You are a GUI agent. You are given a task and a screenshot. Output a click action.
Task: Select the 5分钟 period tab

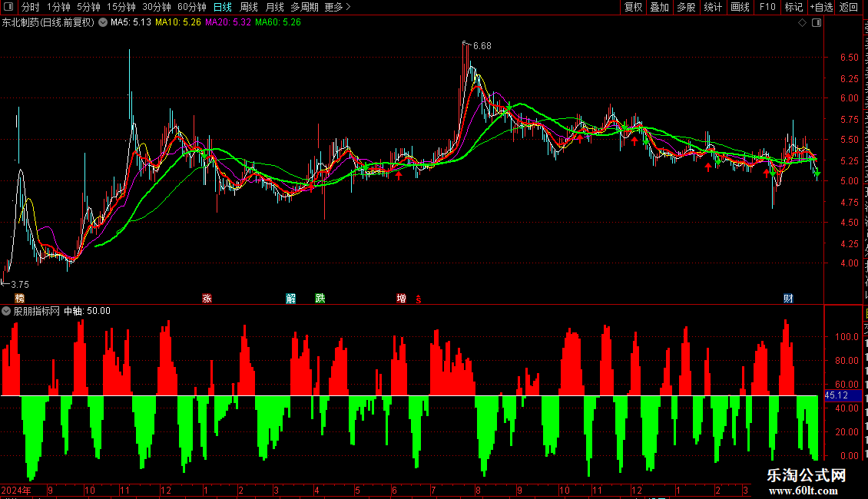(x=88, y=7)
